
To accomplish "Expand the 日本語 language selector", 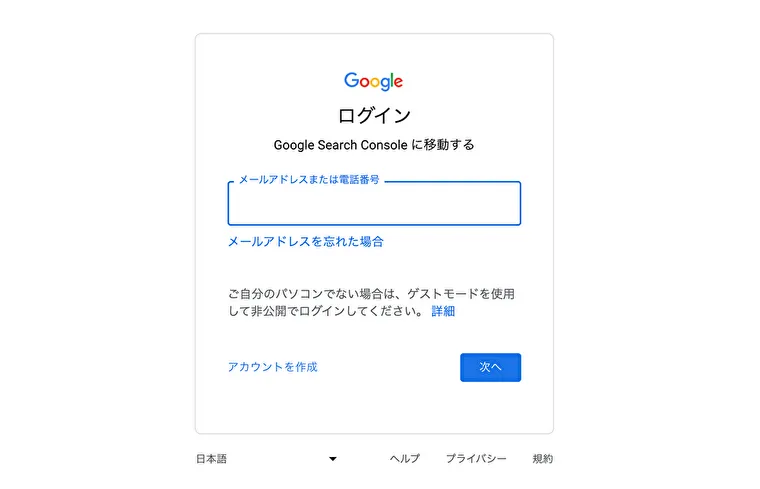I will pyautogui.click(x=266, y=459).
